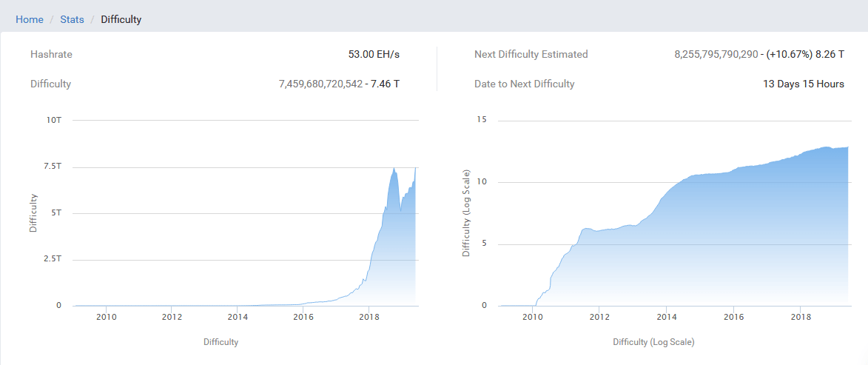Click the 7,459,680,720,542 difficulty value

click(320, 84)
